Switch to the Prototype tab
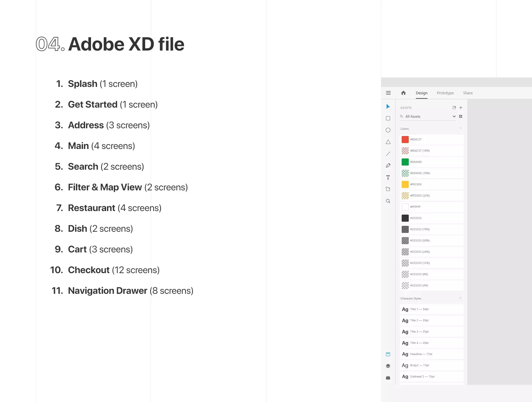The image size is (532, 402). point(445,93)
